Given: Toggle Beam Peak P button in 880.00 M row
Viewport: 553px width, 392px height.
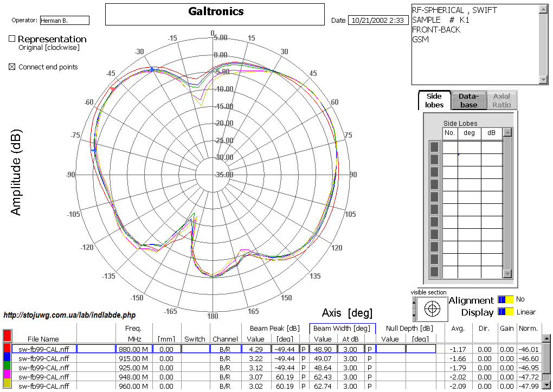Looking at the screenshot, I should pyautogui.click(x=303, y=349).
